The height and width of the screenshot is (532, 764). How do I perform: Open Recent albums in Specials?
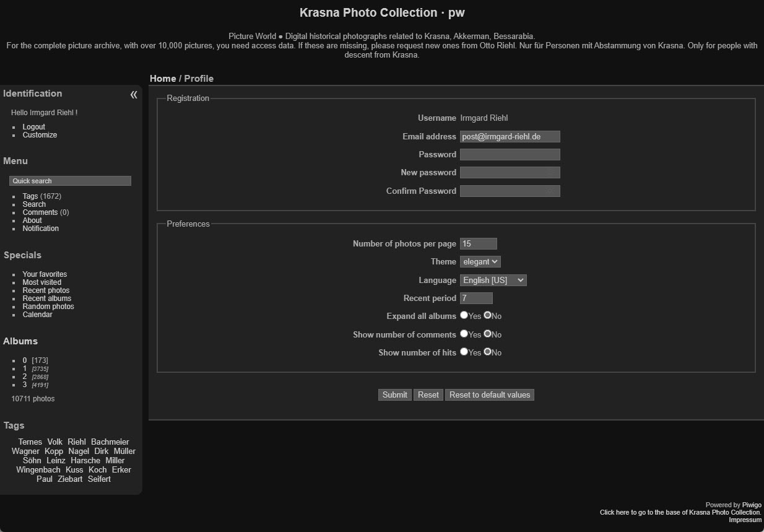[x=47, y=299]
